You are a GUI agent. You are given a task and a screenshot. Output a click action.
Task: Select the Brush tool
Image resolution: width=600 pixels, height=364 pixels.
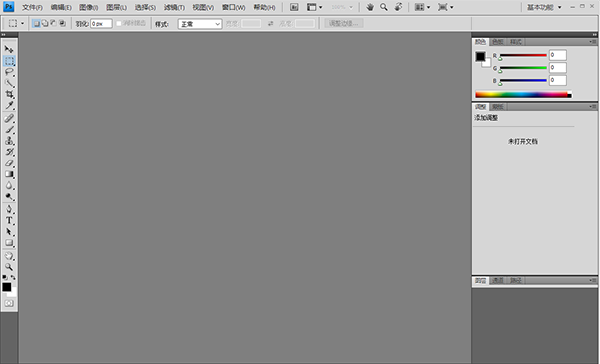coord(9,129)
